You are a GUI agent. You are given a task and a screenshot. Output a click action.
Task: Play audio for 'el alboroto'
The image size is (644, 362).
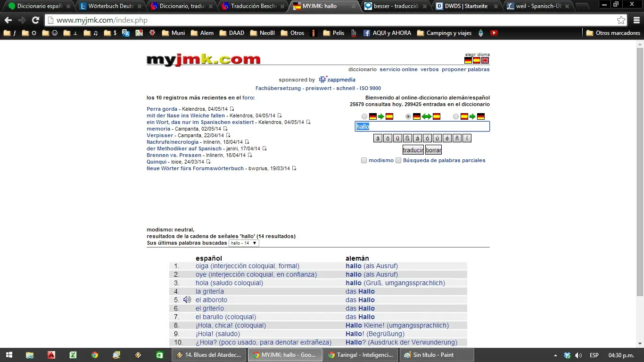(187, 300)
